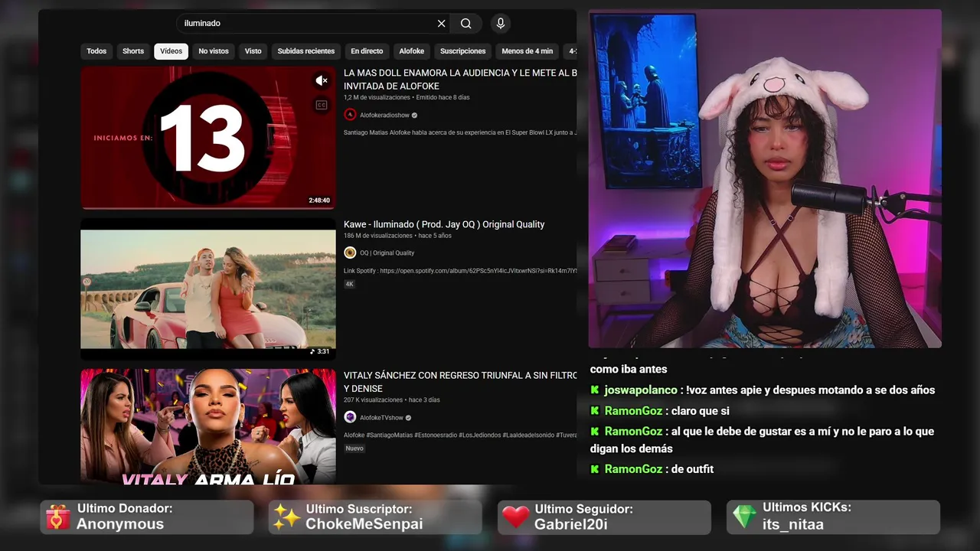
Task: Click '186 M de visualizaciones' text
Action: (x=378, y=236)
